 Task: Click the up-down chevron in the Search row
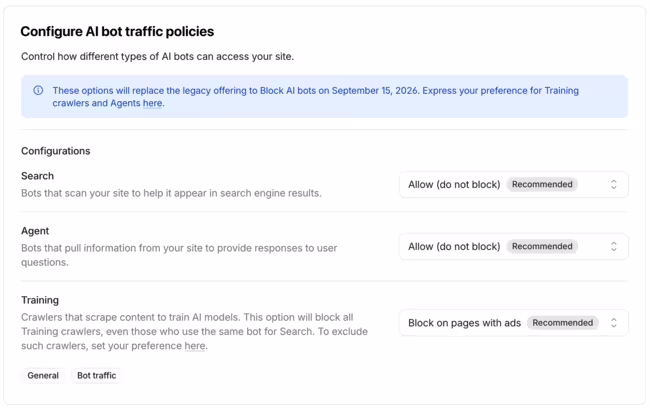click(x=614, y=185)
